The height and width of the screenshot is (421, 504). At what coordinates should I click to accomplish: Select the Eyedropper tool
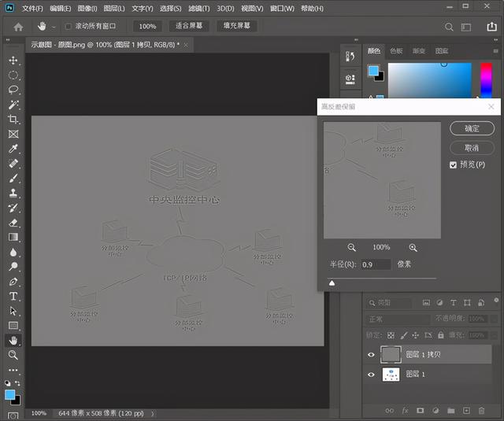click(13, 149)
